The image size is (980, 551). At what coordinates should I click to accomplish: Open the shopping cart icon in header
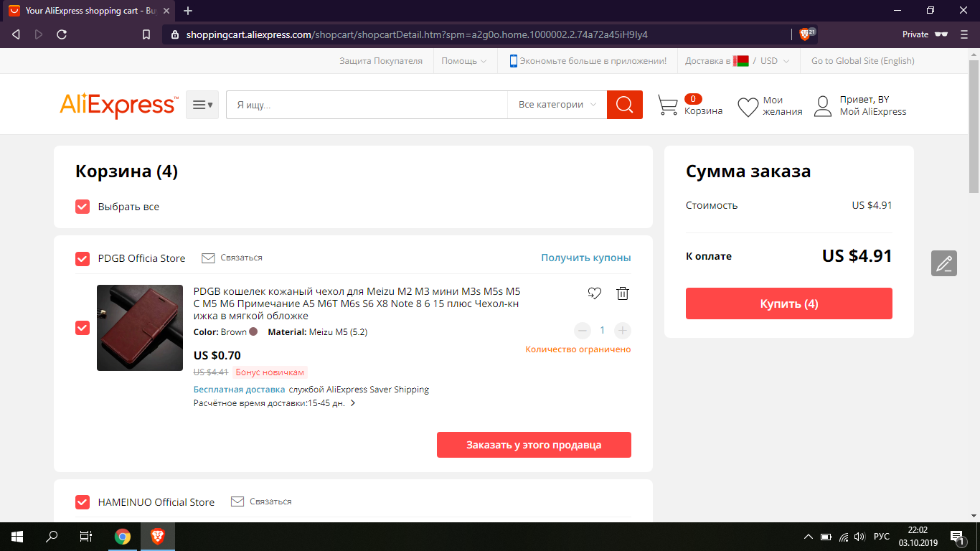[668, 105]
